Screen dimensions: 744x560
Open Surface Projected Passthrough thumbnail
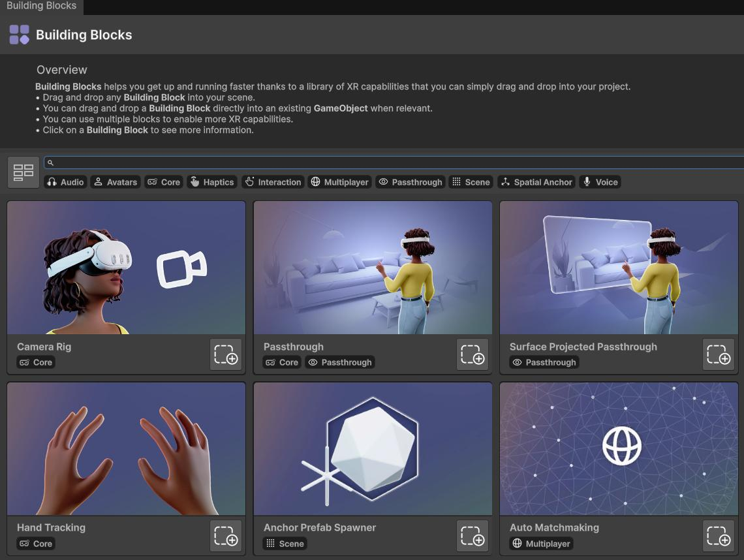click(619, 268)
